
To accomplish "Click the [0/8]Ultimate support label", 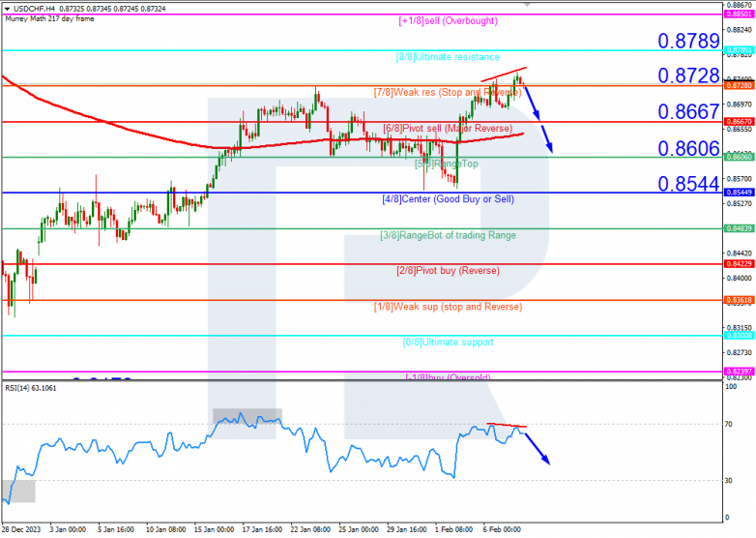I will [x=448, y=343].
